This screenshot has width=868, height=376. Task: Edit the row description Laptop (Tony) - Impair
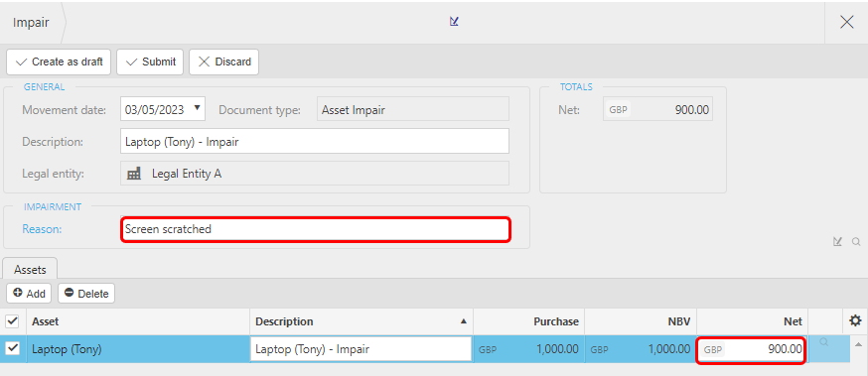pyautogui.click(x=361, y=349)
